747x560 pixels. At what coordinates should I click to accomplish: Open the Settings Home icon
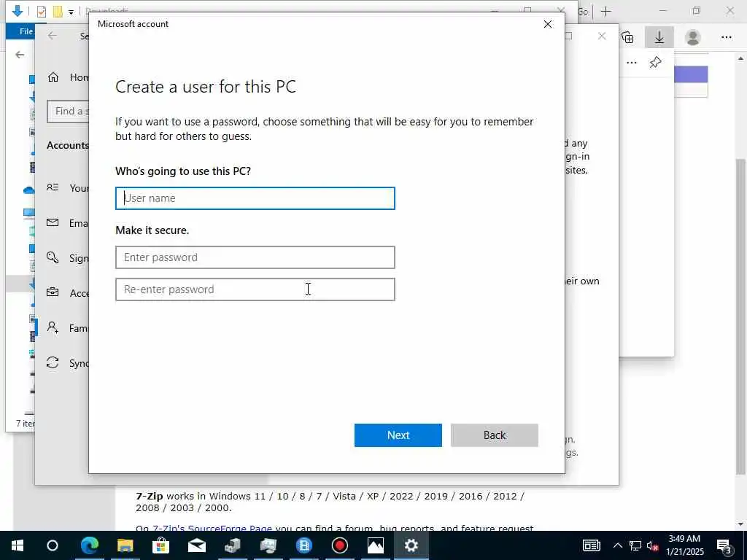point(53,77)
